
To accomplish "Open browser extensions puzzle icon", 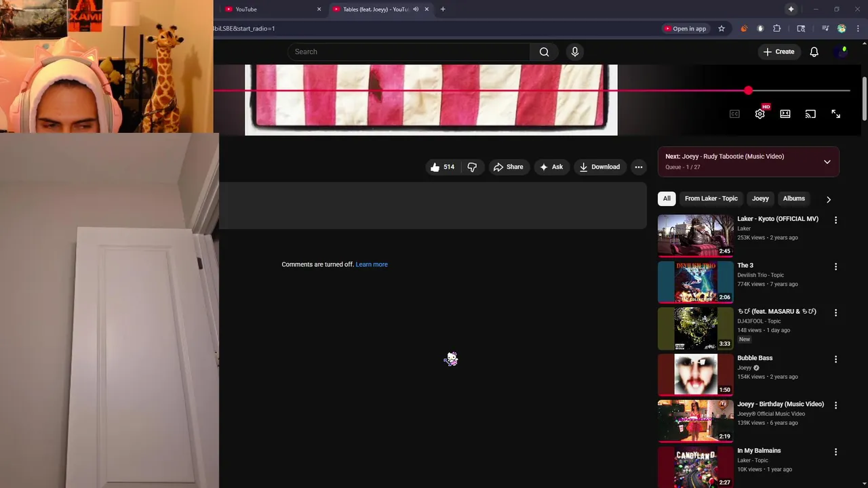I will coord(777,28).
